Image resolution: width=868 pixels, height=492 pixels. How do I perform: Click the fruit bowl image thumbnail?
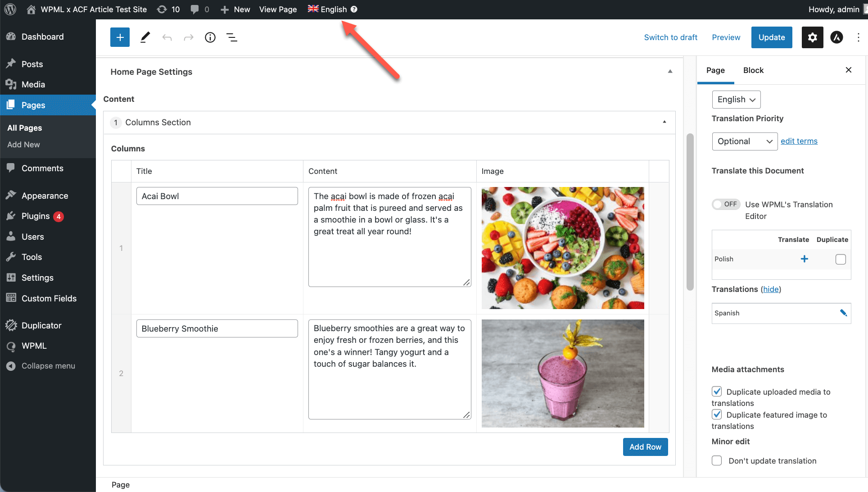pos(563,248)
